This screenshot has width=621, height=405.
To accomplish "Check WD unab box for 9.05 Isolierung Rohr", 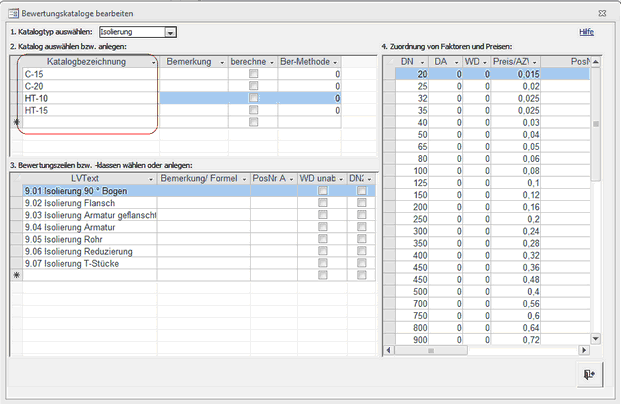I will click(322, 239).
